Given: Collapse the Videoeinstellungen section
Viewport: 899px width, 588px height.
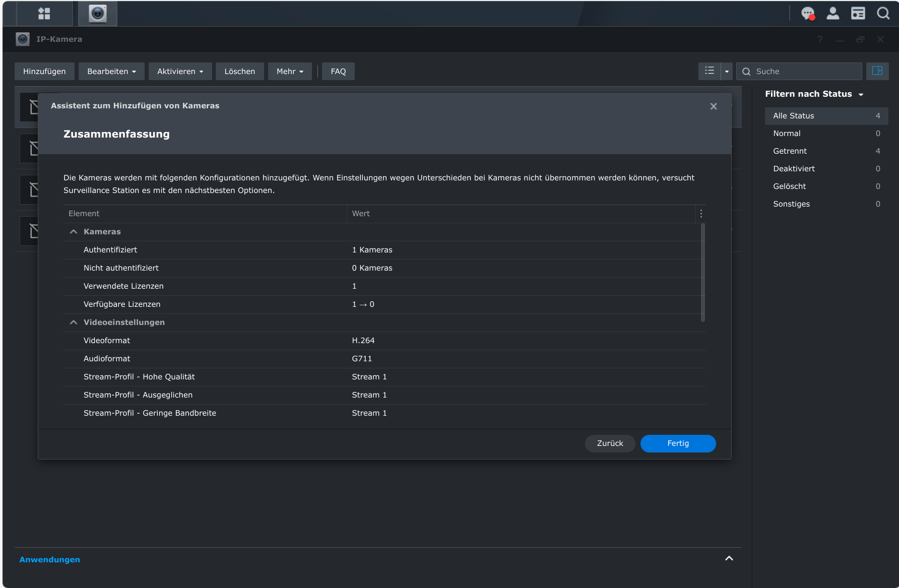Looking at the screenshot, I should click(x=74, y=322).
